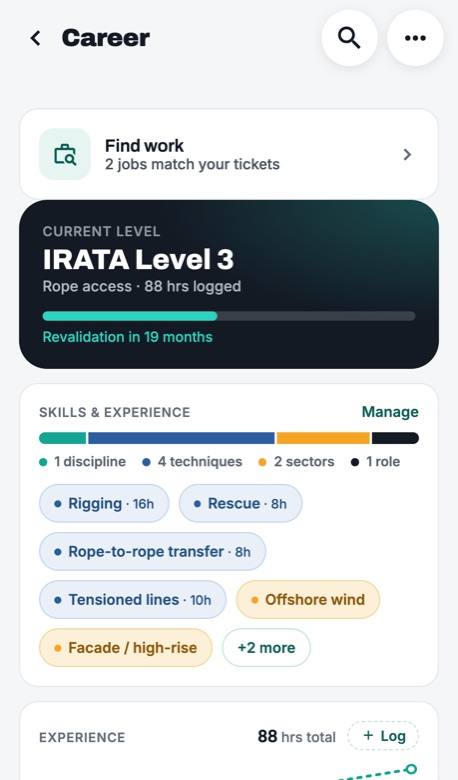
Task: Click the black role bar segment
Action: coord(395,438)
